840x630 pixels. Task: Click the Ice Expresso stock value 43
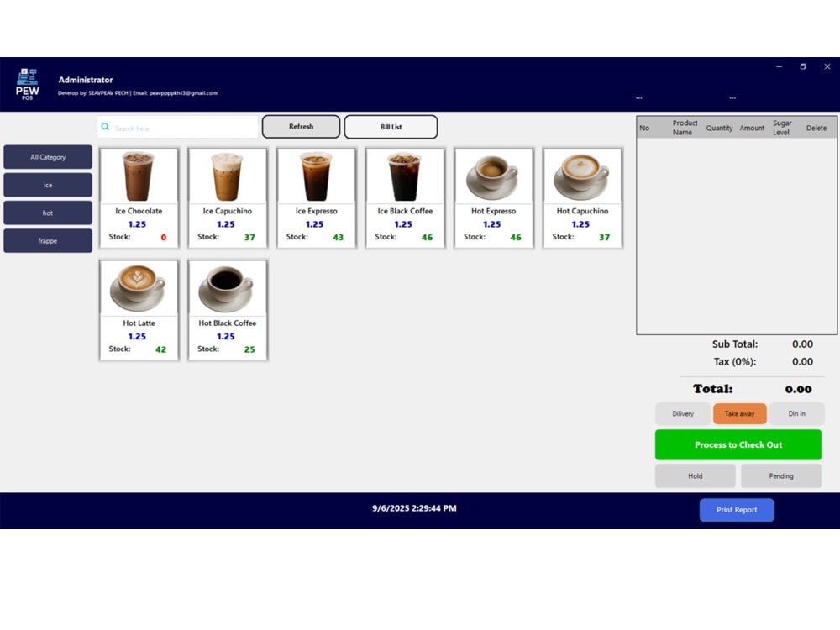[x=338, y=238]
